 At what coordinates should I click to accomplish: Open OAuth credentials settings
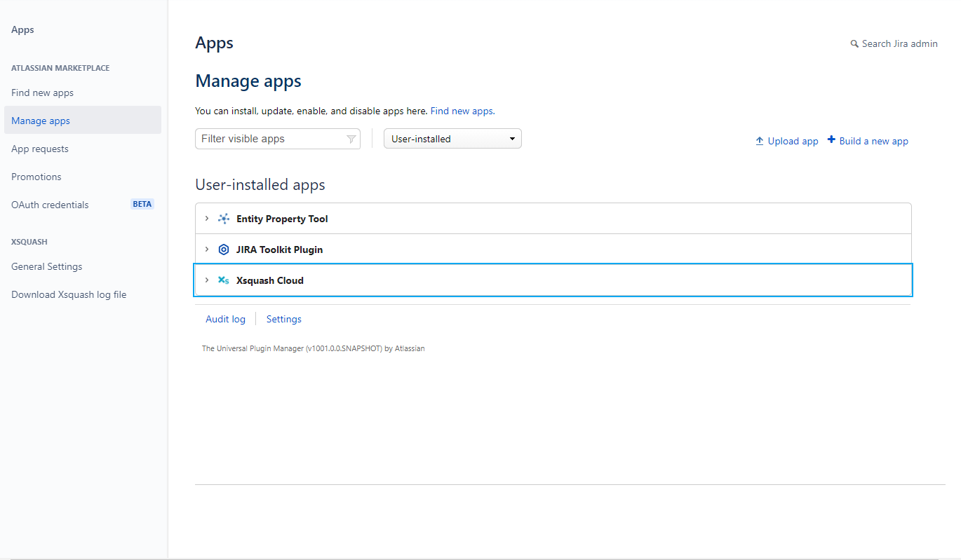click(x=49, y=204)
